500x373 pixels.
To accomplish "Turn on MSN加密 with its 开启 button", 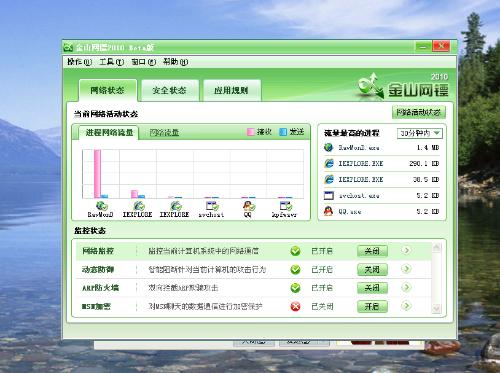I will tap(372, 306).
